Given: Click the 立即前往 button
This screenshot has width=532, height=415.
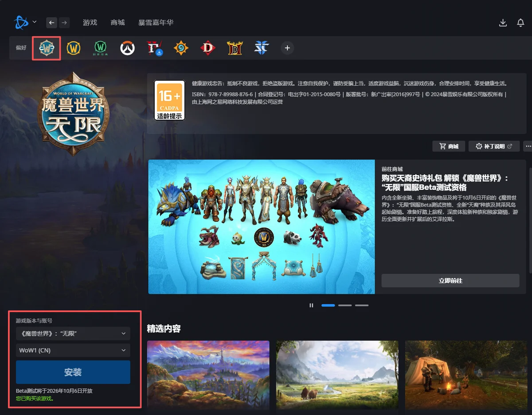Looking at the screenshot, I should tap(450, 281).
